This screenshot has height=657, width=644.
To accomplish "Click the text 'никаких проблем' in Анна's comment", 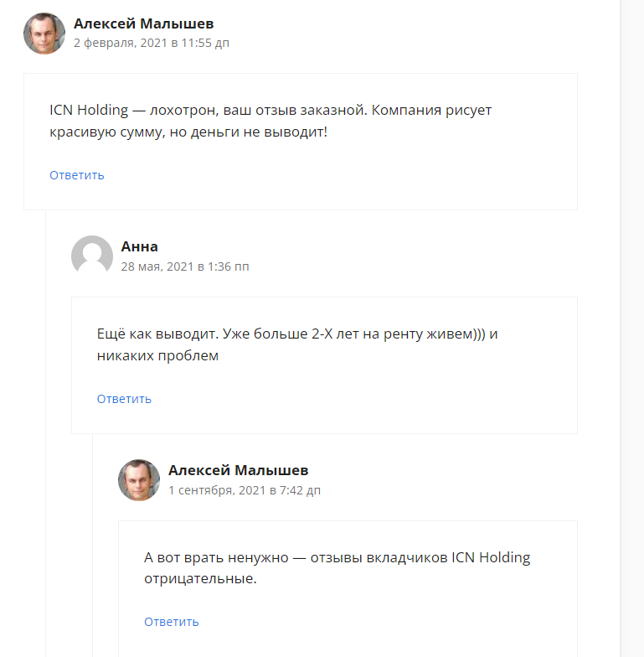I will click(x=157, y=355).
